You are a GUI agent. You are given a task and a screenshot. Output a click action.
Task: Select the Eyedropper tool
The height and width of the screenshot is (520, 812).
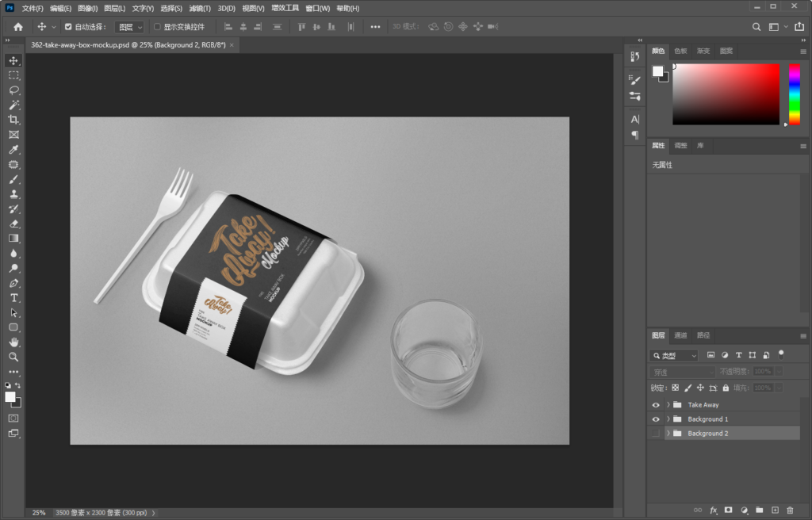click(x=13, y=150)
